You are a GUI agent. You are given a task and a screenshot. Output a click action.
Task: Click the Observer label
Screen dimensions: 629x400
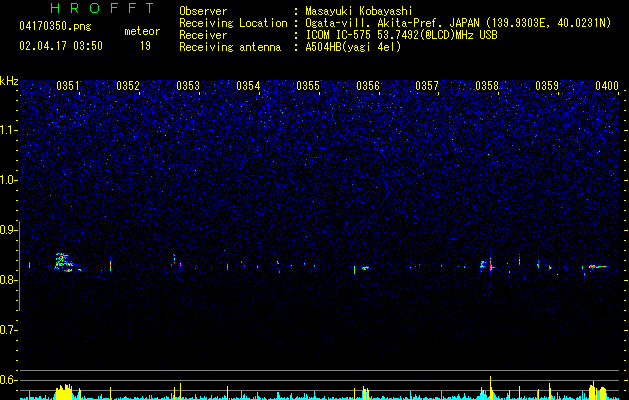tap(203, 11)
